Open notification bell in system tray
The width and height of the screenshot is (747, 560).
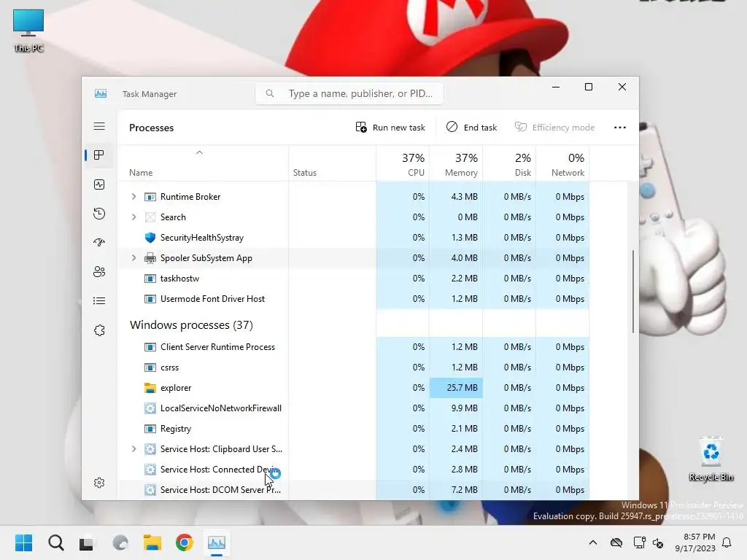pyautogui.click(x=727, y=542)
